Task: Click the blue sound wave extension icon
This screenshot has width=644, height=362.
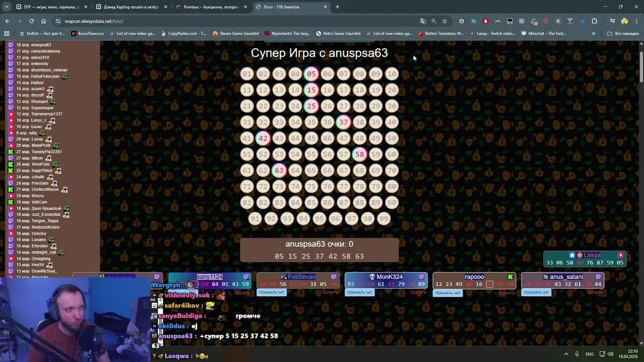Action: click(x=582, y=21)
